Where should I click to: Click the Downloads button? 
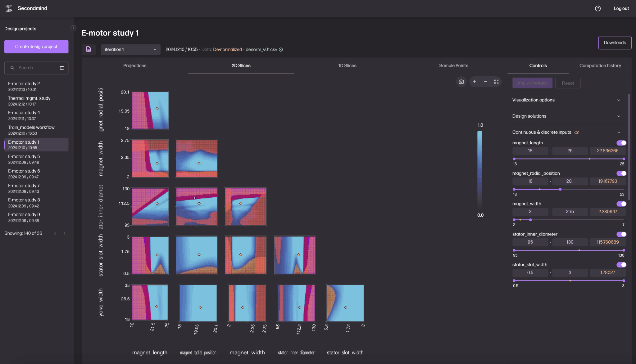(x=615, y=43)
